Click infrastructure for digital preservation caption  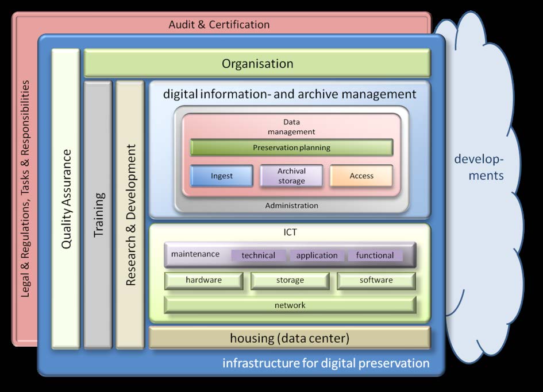326,363
